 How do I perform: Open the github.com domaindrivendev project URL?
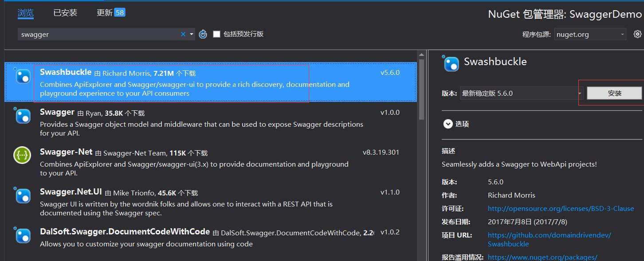coord(549,235)
